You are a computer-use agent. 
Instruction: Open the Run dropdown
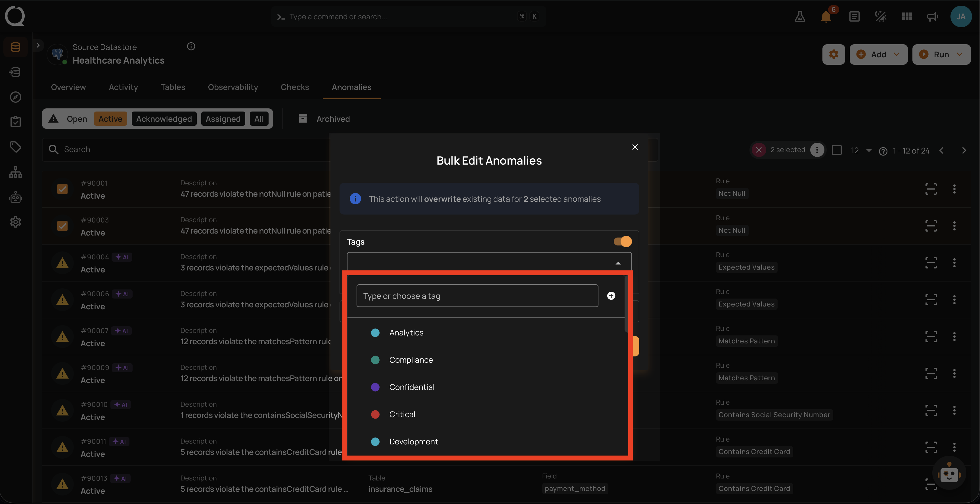(x=941, y=54)
